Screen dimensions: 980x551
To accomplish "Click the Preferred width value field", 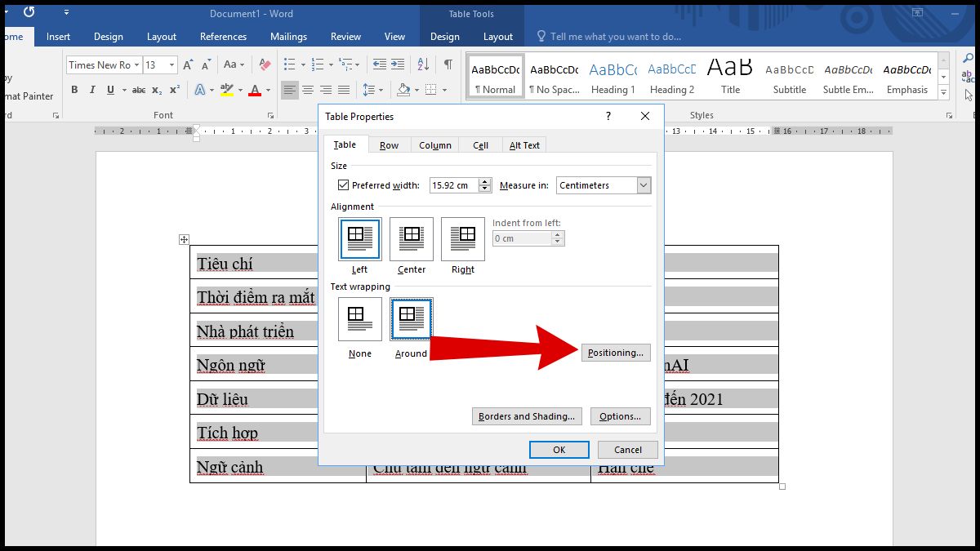I will [x=454, y=185].
